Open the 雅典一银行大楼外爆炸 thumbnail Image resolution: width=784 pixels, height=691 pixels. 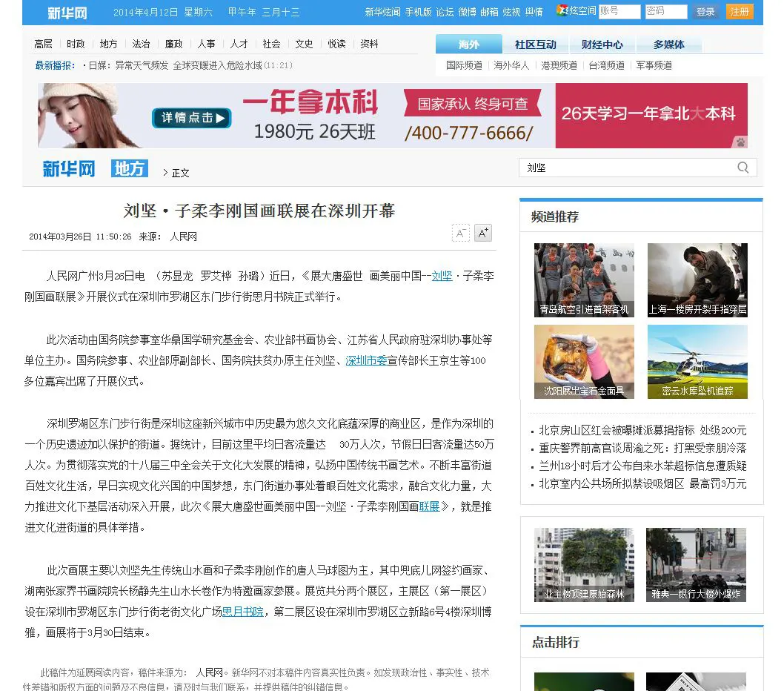[696, 565]
